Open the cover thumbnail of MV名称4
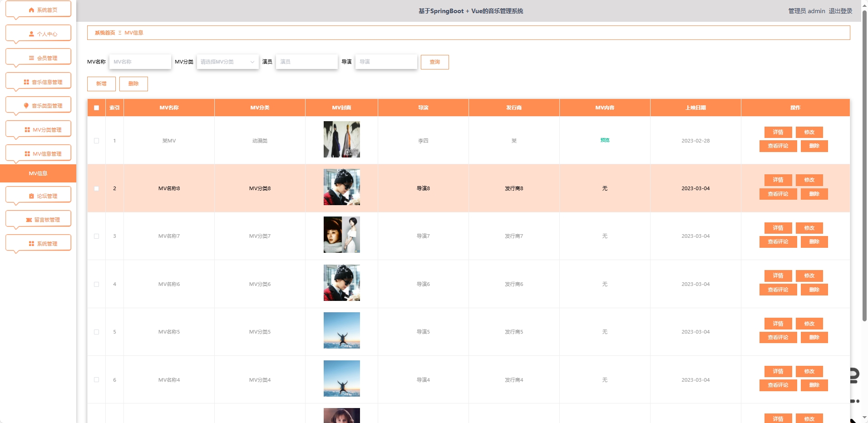 342,379
